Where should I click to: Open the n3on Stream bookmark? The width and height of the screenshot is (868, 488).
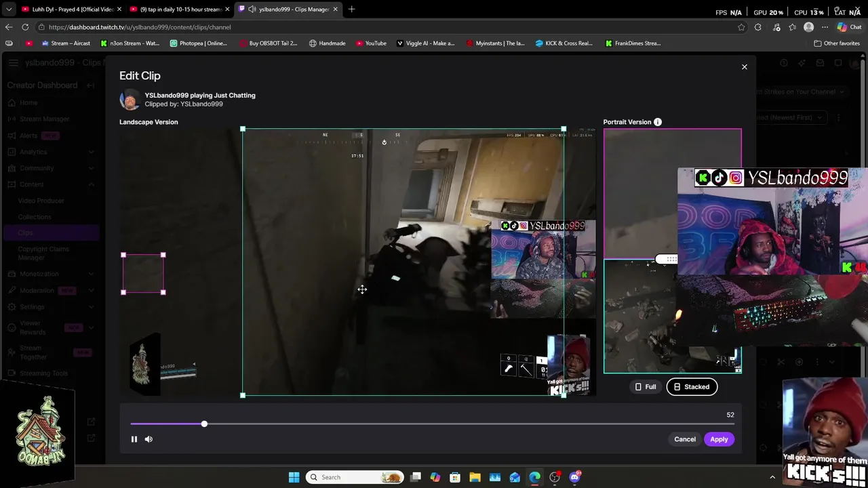130,43
